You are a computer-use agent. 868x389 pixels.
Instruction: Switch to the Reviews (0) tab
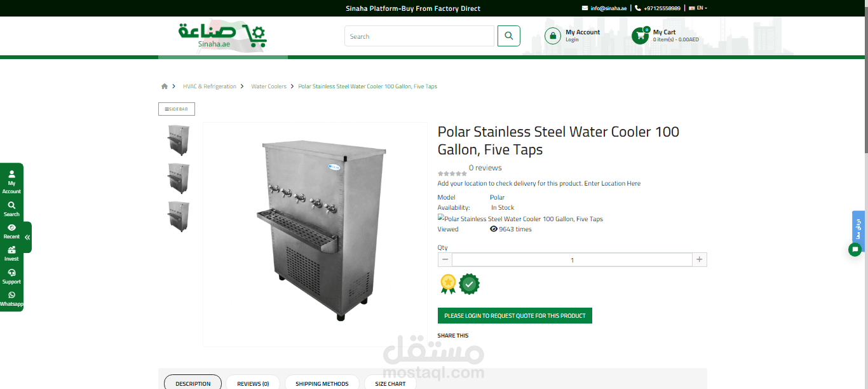point(253,383)
